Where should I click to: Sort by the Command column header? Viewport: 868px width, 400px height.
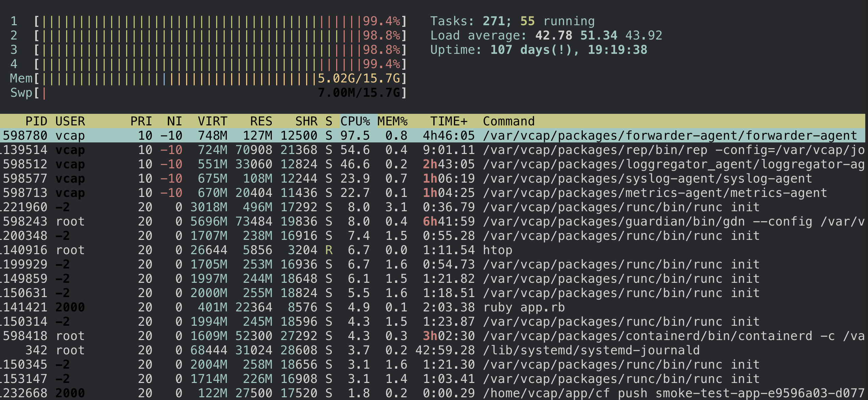(509, 121)
